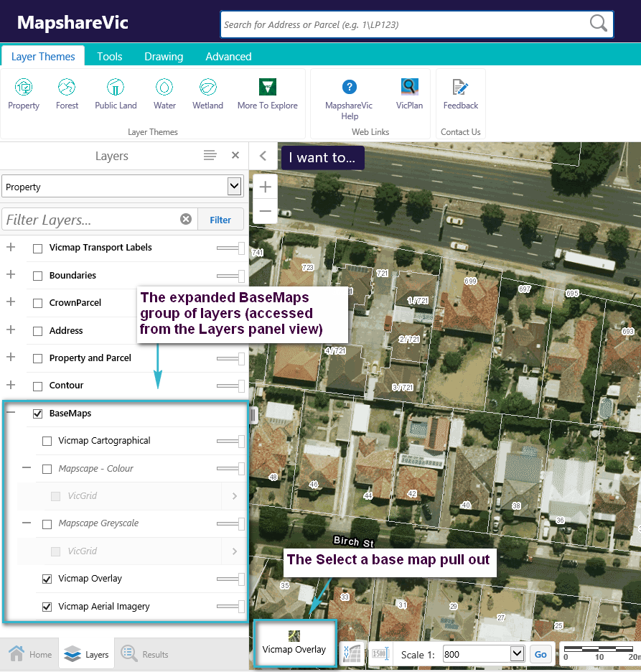Open the Forest layer theme
641x672 pixels.
pyautogui.click(x=67, y=95)
